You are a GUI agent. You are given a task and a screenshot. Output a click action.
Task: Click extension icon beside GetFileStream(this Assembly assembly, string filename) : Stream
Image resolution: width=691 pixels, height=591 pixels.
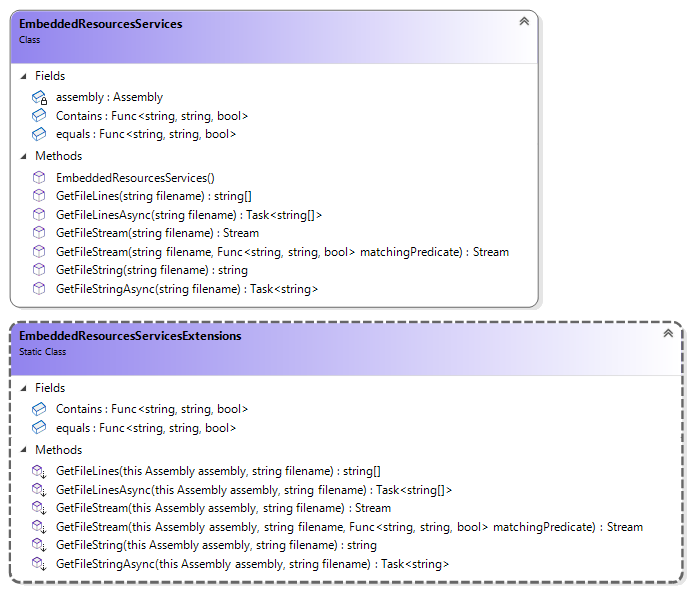39,508
